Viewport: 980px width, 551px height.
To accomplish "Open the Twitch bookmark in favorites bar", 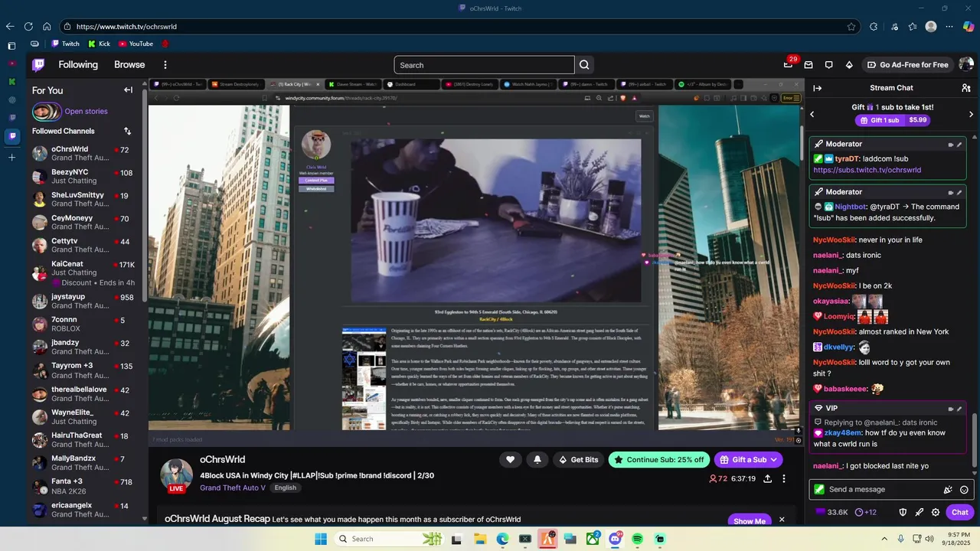I will pyautogui.click(x=65, y=44).
